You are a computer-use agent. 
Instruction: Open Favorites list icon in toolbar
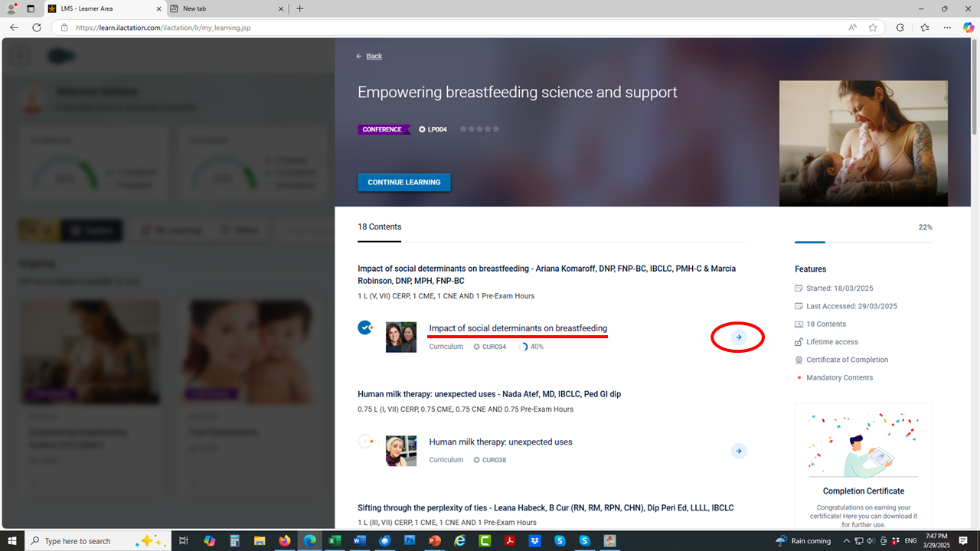pyautogui.click(x=924, y=28)
